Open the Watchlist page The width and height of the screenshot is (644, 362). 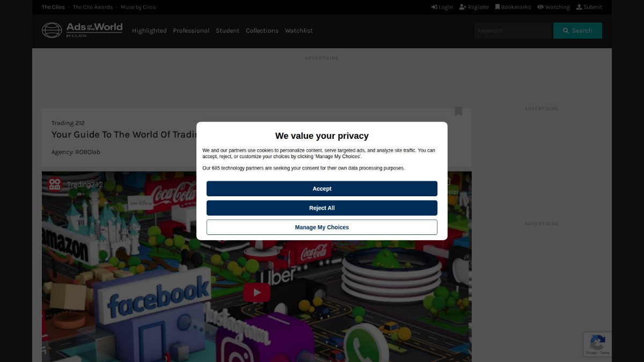pyautogui.click(x=299, y=31)
